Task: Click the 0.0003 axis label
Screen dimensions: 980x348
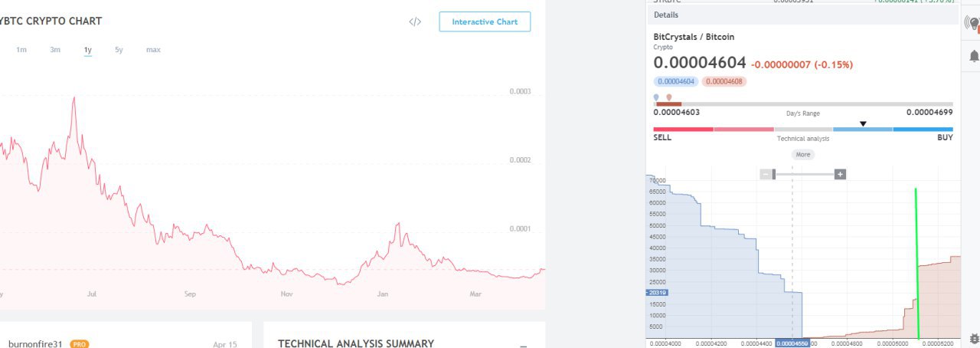Action: (521, 92)
